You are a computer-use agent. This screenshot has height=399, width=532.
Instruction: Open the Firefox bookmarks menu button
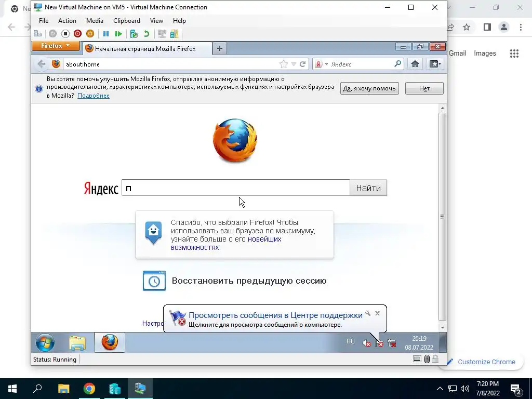[x=435, y=64]
